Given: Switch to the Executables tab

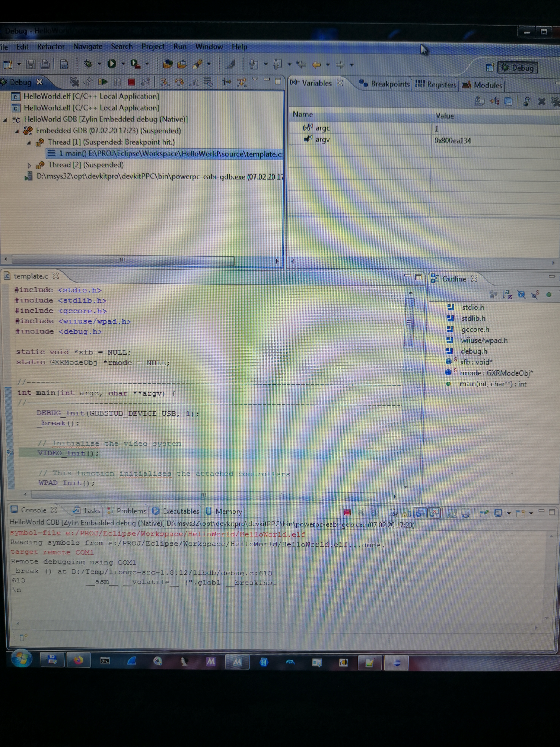Looking at the screenshot, I should (x=176, y=511).
